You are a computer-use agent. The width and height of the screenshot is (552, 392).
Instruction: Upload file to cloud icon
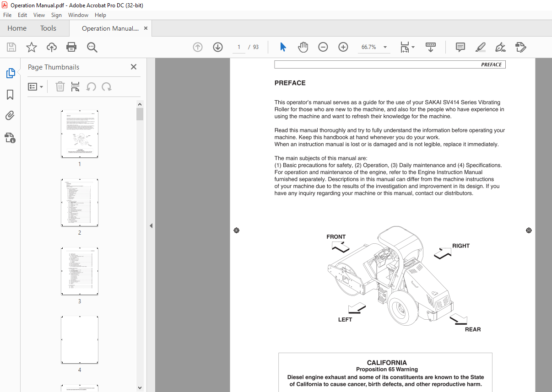[52, 47]
